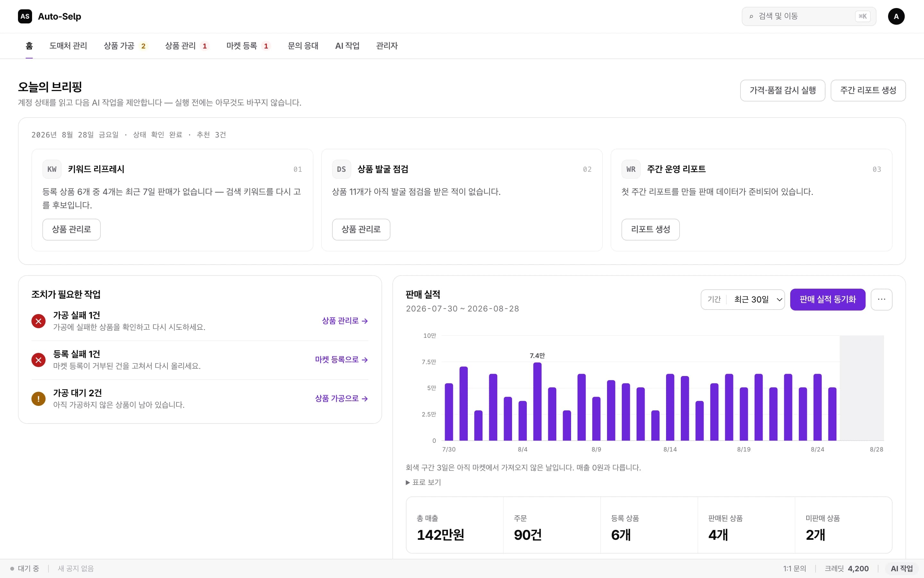Click the KW keyword refresh badge icon
The image size is (924, 578).
(x=52, y=169)
